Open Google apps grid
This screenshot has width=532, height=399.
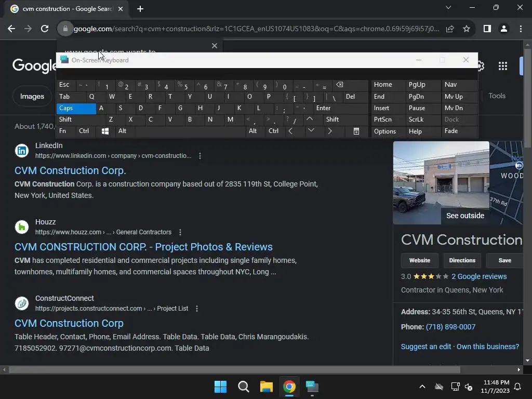point(503,66)
